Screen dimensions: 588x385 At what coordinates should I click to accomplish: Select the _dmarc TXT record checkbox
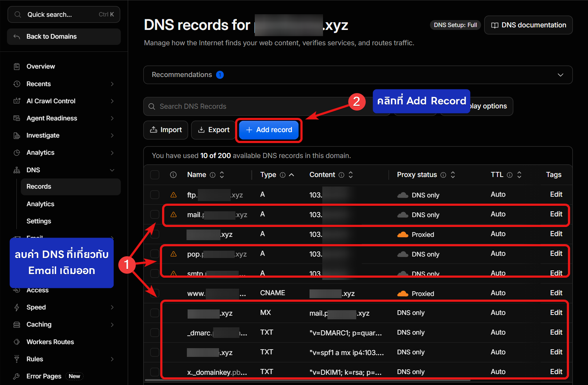point(155,332)
